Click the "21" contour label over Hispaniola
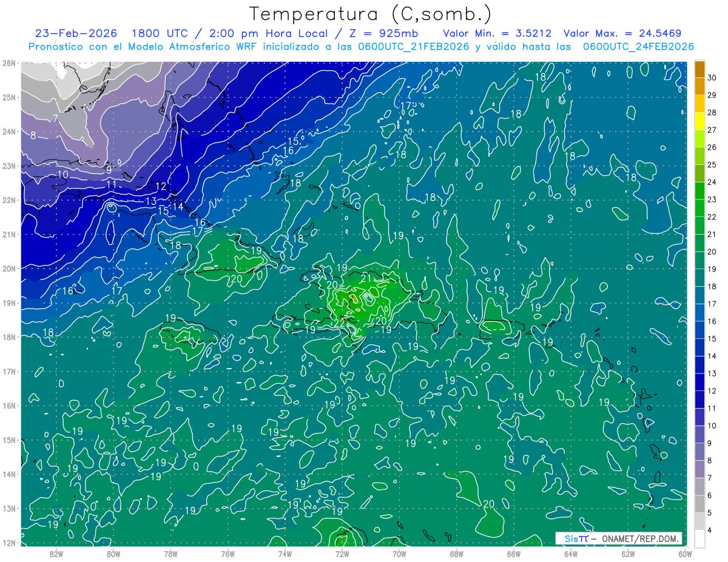Image resolution: width=728 pixels, height=562 pixels. [x=365, y=278]
